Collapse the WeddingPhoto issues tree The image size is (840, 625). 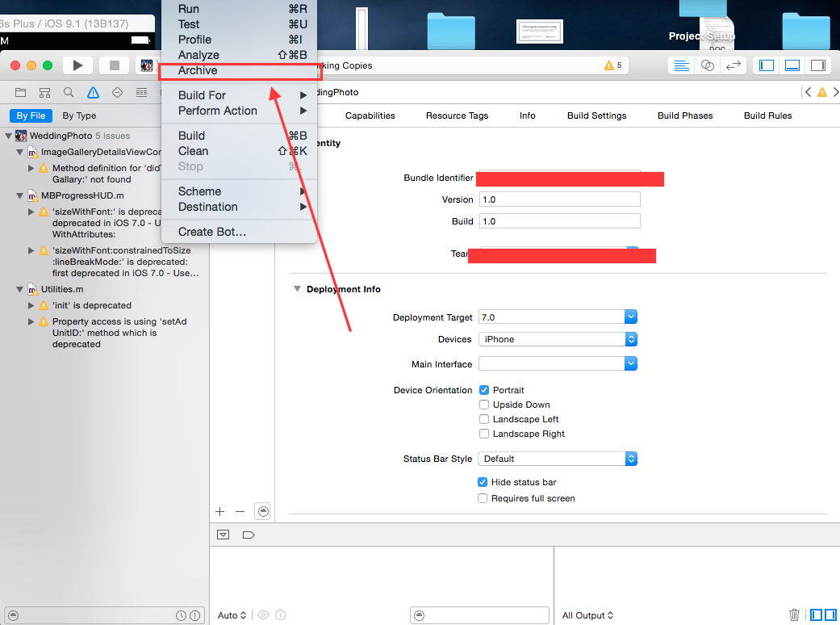8,136
